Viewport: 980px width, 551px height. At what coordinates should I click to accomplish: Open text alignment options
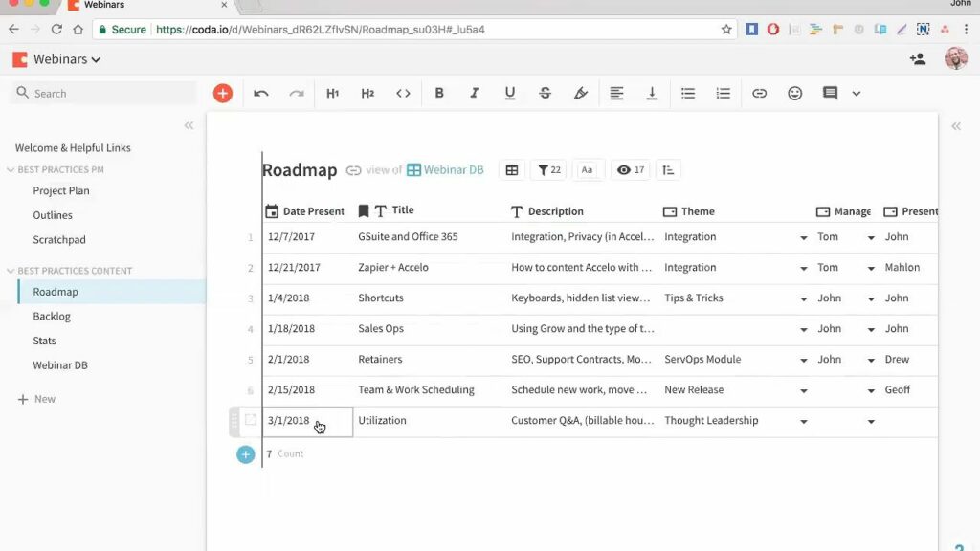(616, 93)
